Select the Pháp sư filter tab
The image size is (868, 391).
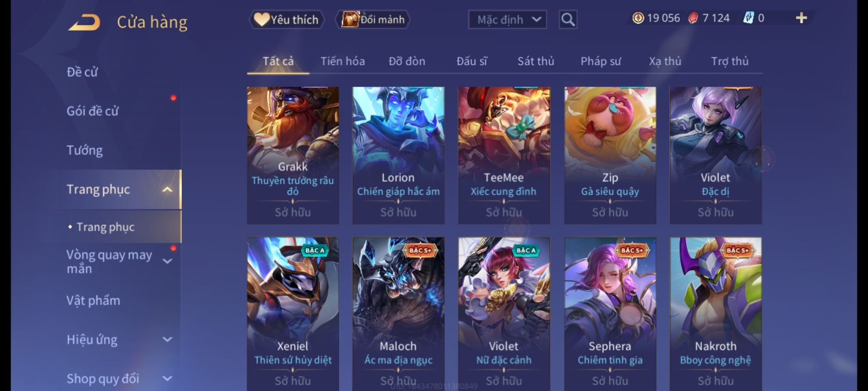(600, 61)
